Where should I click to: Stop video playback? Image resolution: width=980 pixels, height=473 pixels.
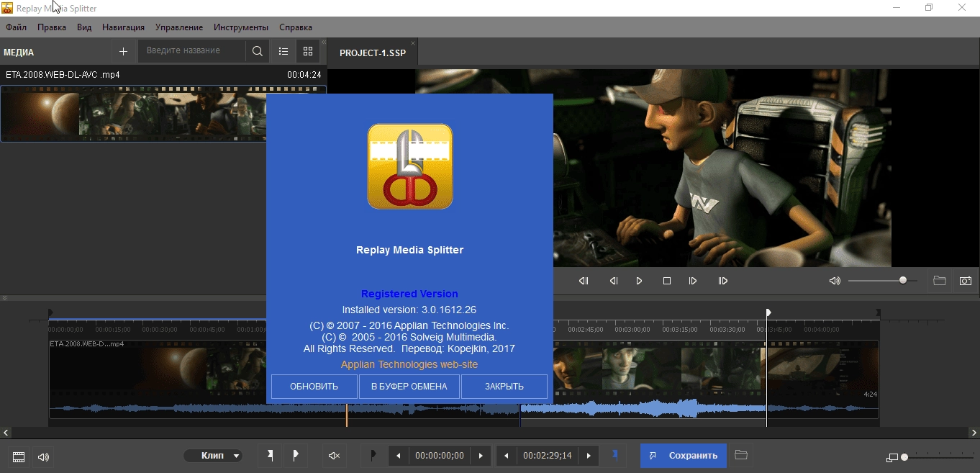point(667,281)
